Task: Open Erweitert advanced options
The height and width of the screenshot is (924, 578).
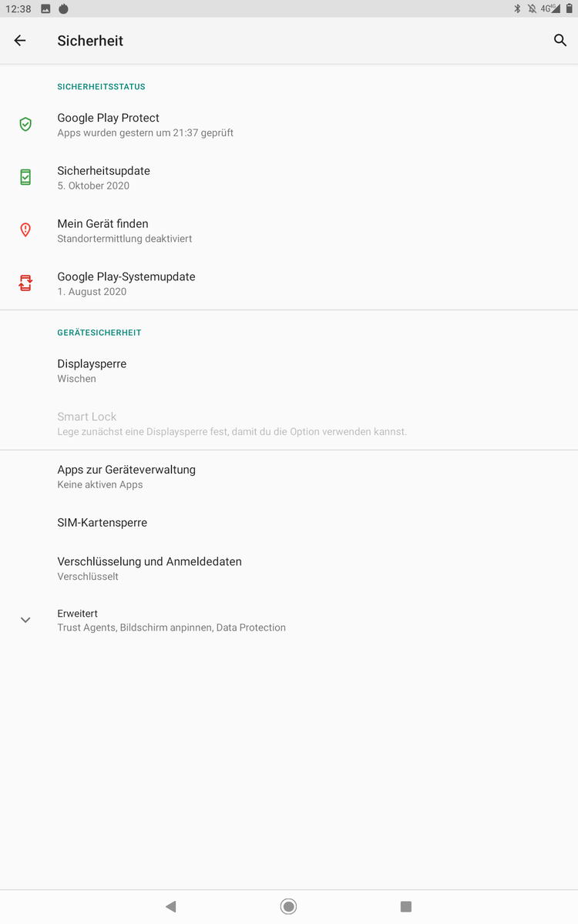Action: tap(171, 620)
